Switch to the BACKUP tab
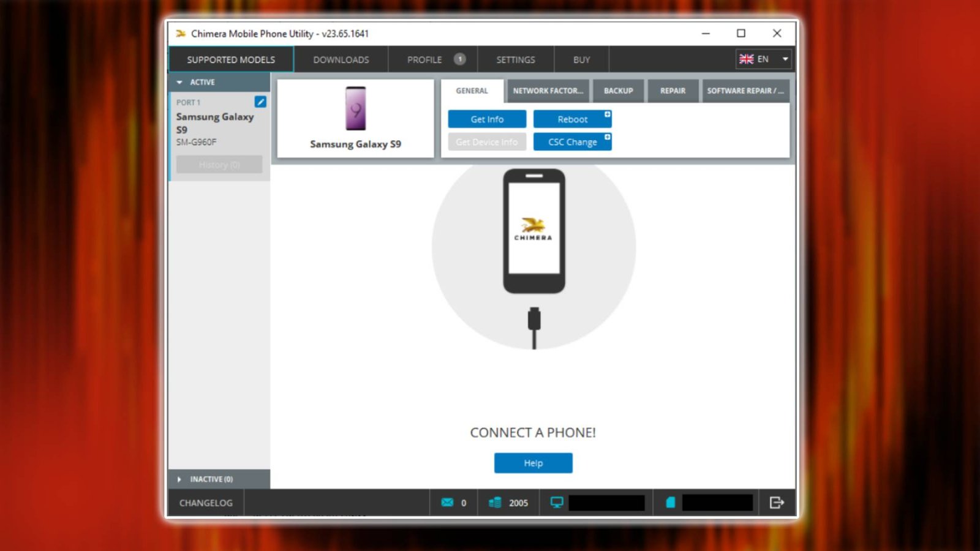980x551 pixels. [x=618, y=91]
